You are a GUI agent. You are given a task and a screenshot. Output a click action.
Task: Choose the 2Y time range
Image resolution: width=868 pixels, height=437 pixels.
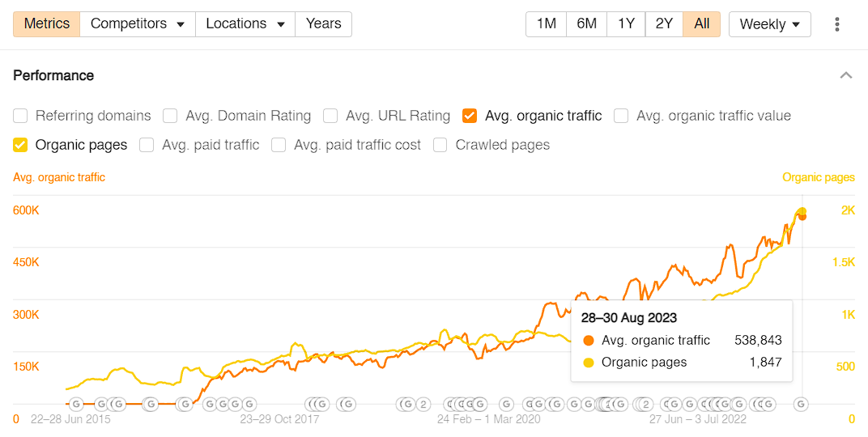click(664, 23)
